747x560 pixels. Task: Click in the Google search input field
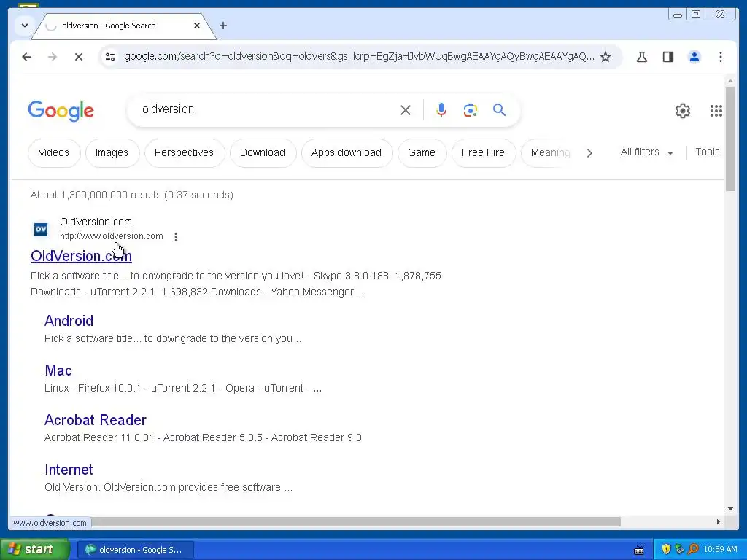(267, 109)
